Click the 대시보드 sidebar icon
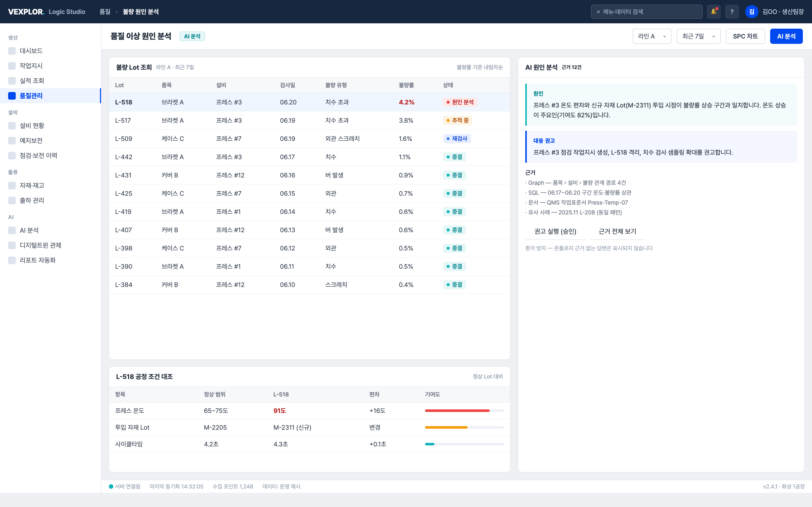This screenshot has height=507, width=812. tap(12, 51)
